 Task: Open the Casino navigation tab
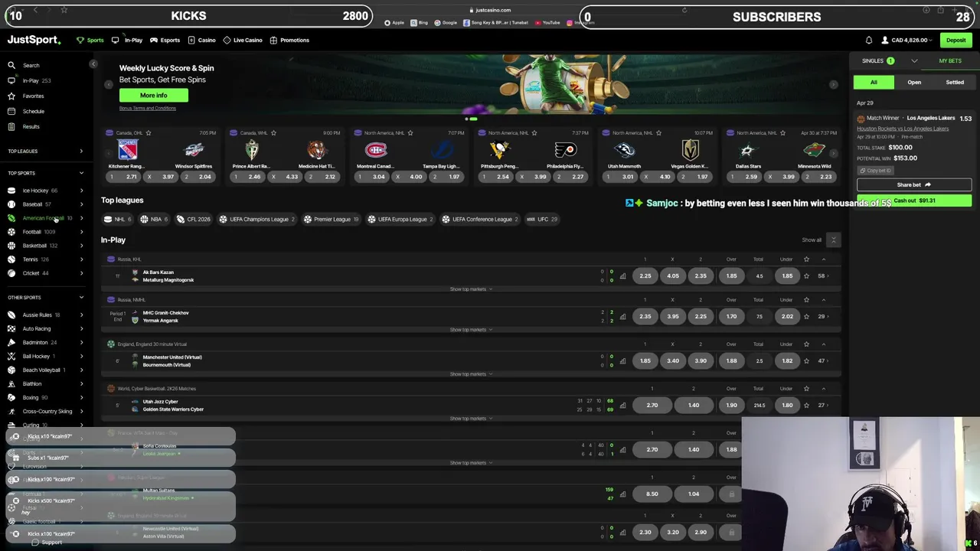point(202,40)
